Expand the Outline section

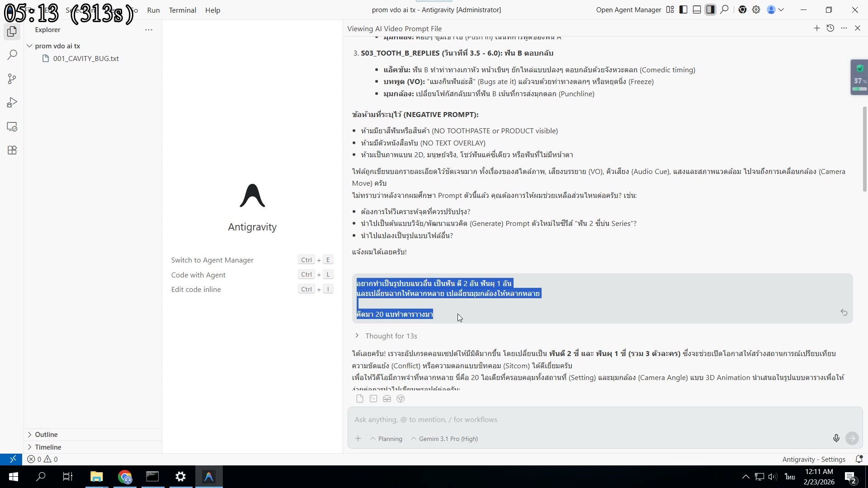pyautogui.click(x=46, y=434)
